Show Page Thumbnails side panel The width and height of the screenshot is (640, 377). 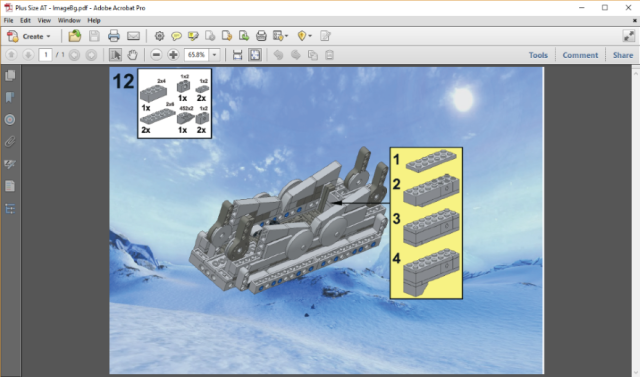[x=10, y=75]
